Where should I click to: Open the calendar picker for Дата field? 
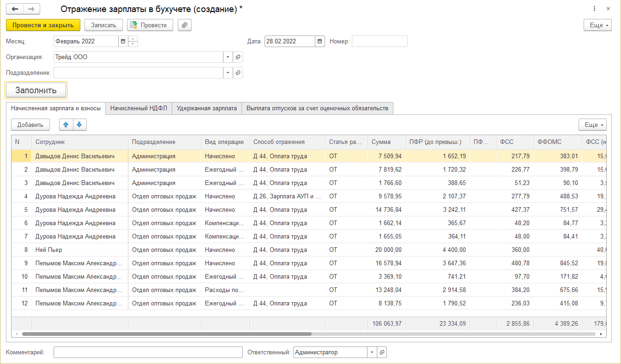coord(320,41)
